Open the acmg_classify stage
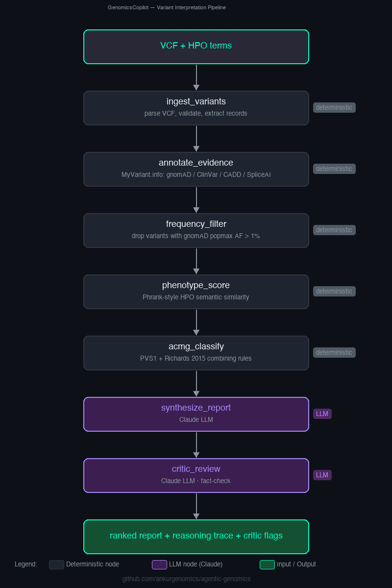The height and width of the screenshot is (588, 392). pos(196,353)
